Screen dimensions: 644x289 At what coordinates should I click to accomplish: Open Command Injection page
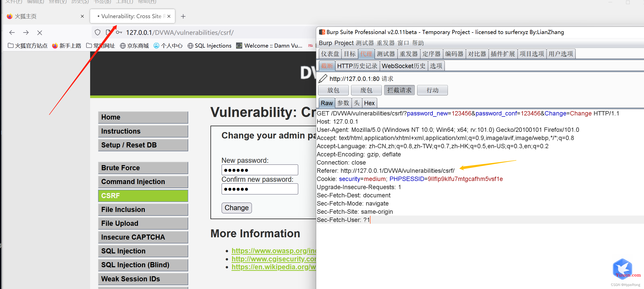143,181
